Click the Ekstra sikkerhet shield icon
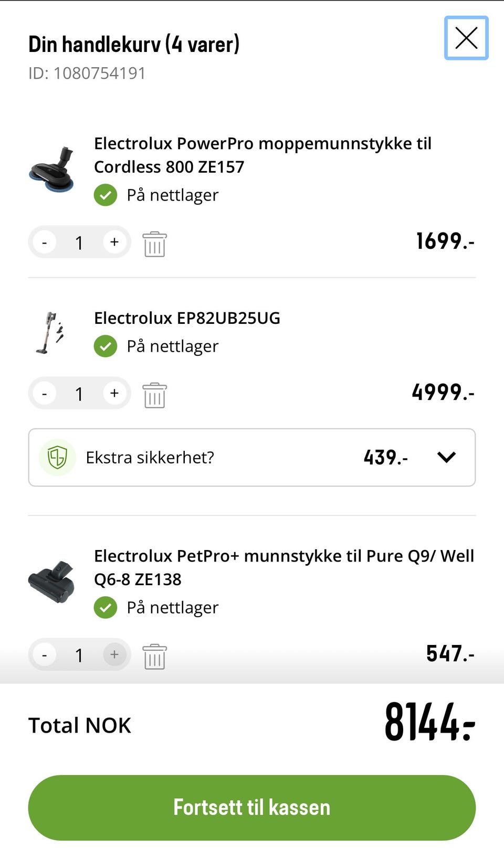The image size is (504, 868). [57, 457]
